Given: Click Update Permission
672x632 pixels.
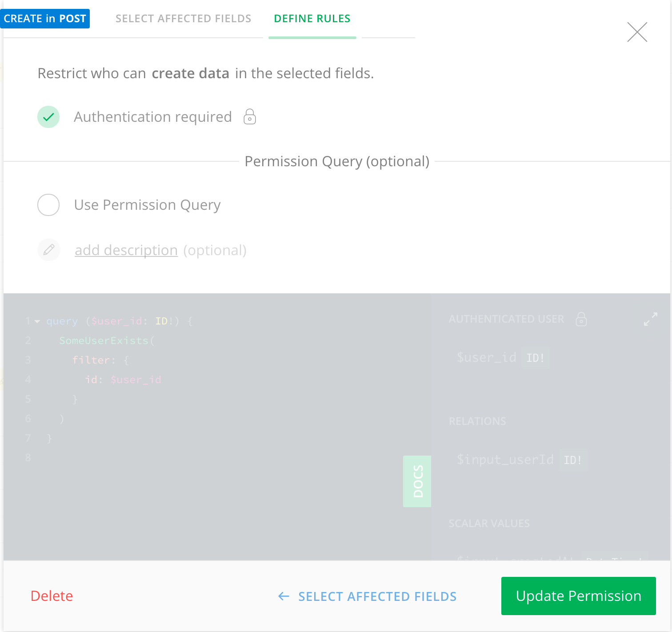Looking at the screenshot, I should pyautogui.click(x=578, y=596).
